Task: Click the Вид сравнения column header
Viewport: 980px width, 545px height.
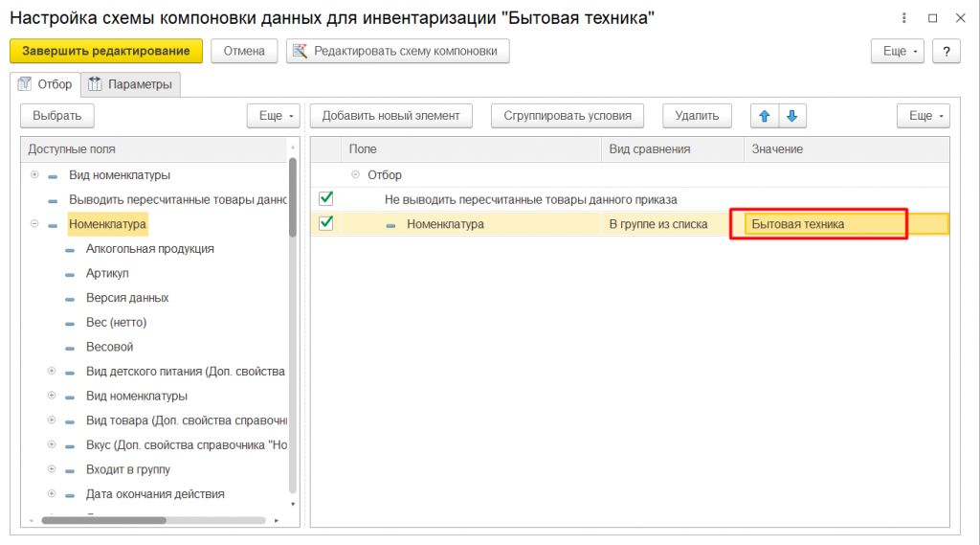Action: pyautogui.click(x=673, y=149)
